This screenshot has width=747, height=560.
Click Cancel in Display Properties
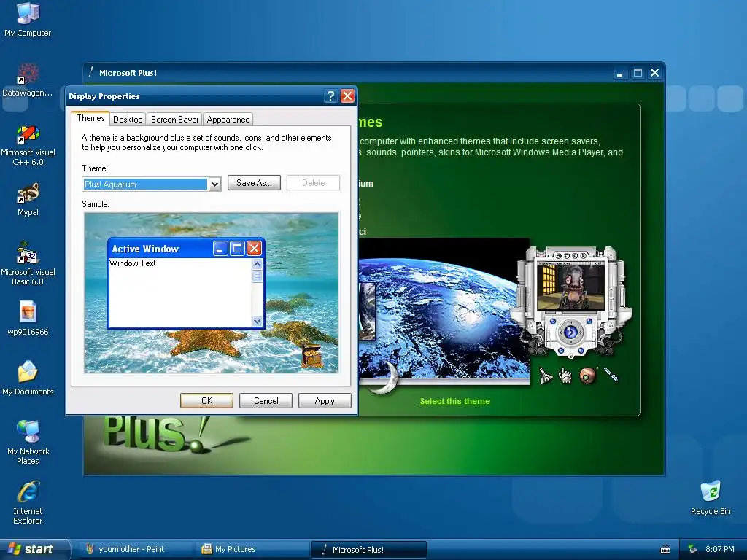(266, 401)
